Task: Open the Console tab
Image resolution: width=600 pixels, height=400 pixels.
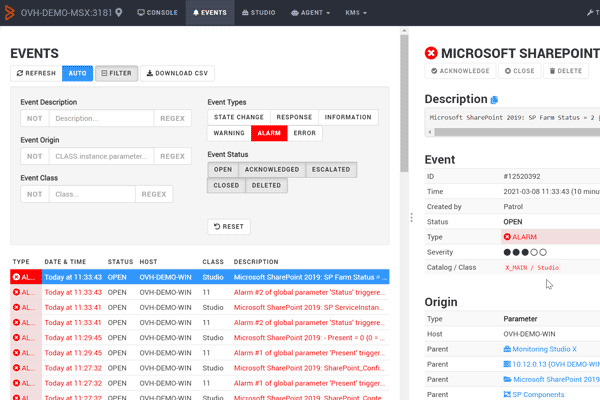Action: tap(157, 13)
